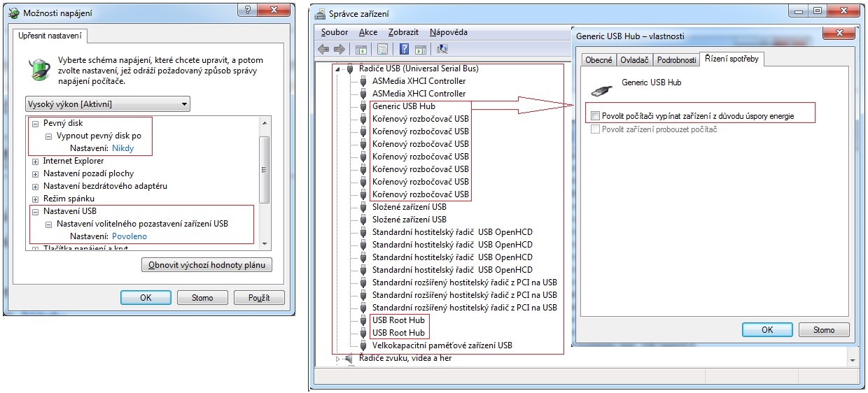868x393 pixels.
Task: Scan for hardware changes icon
Action: (x=442, y=49)
